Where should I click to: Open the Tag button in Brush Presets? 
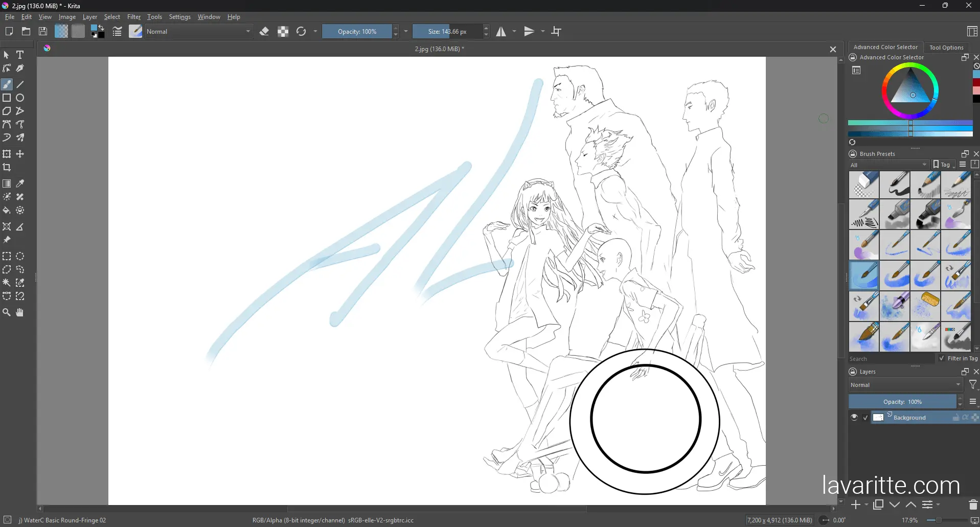(x=944, y=165)
